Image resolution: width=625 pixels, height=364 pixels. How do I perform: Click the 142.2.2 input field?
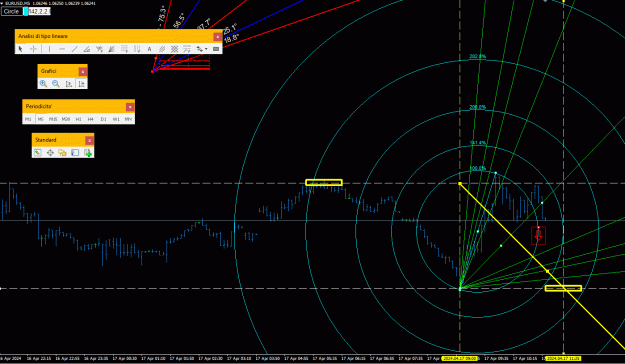point(39,11)
